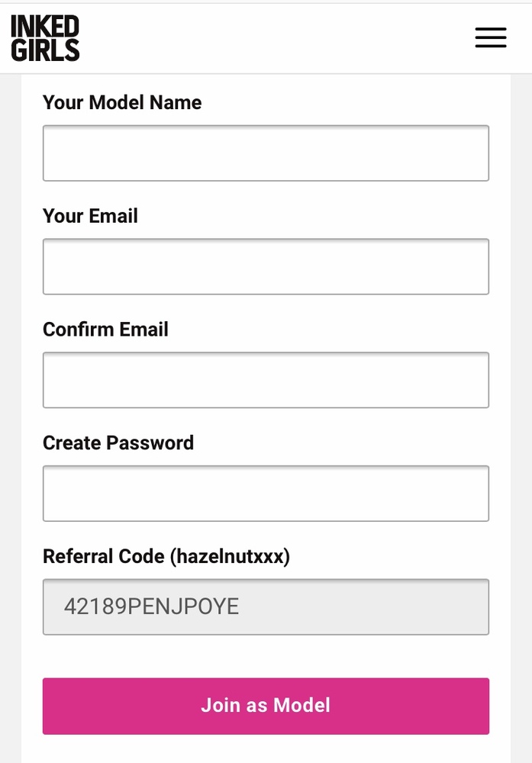Click gray margin right of the form
Image resolution: width=532 pixels, height=763 pixels.
pos(521,381)
